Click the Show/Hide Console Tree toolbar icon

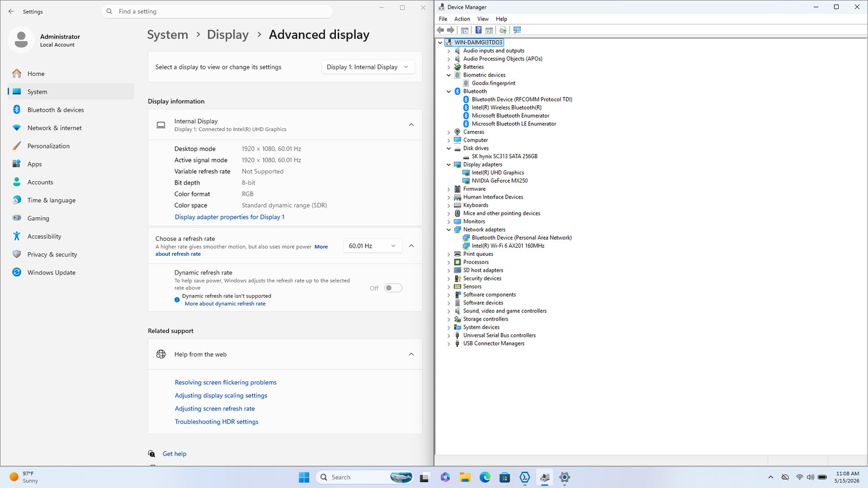(x=465, y=30)
